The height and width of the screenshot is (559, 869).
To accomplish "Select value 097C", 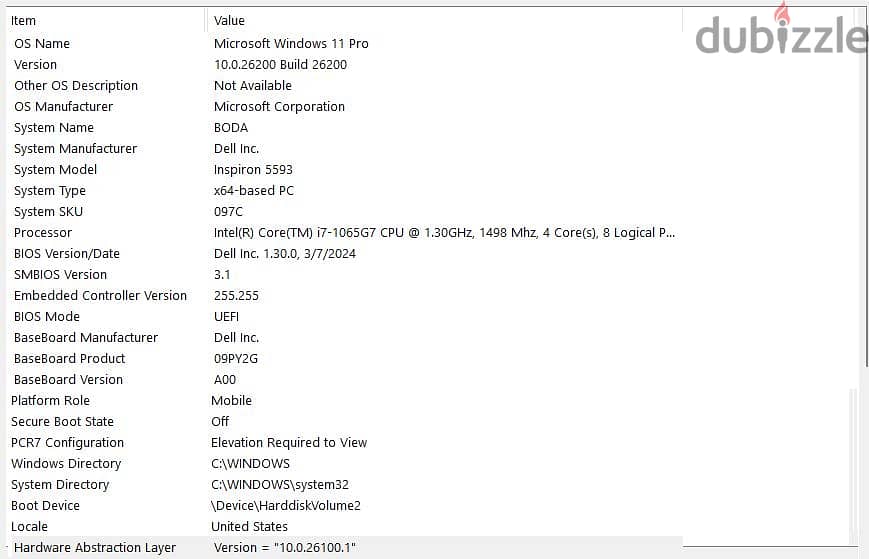I will [228, 212].
